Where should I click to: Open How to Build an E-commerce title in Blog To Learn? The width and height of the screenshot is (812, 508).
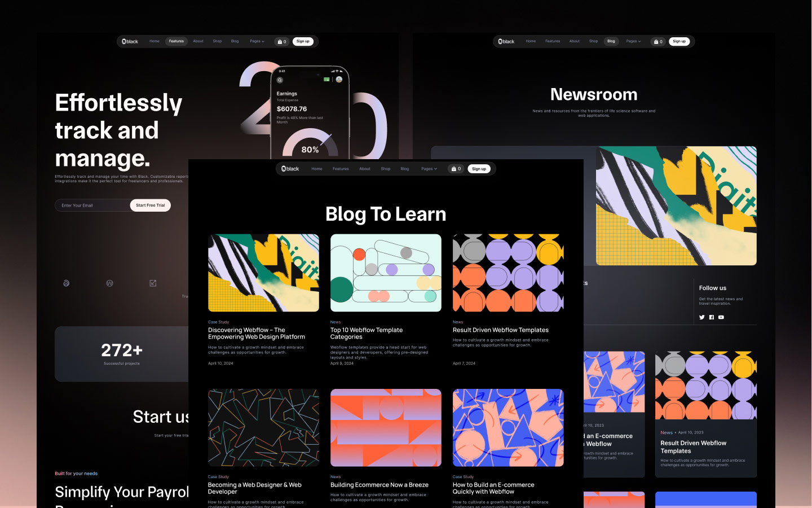[493, 488]
